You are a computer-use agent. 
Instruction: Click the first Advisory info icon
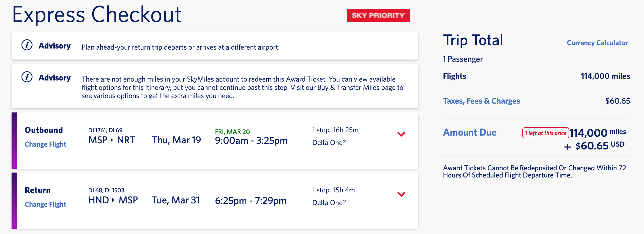(x=27, y=45)
